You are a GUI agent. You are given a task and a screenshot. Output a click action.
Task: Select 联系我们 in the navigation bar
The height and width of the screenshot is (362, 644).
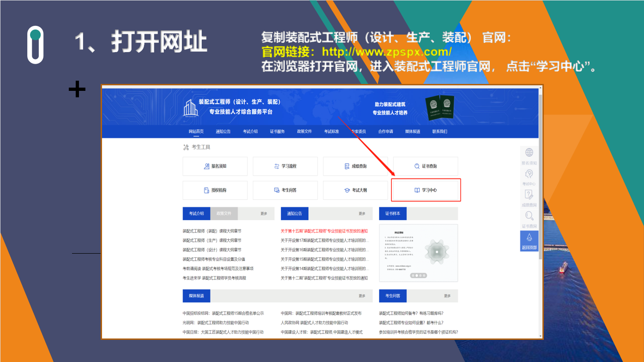point(439,131)
